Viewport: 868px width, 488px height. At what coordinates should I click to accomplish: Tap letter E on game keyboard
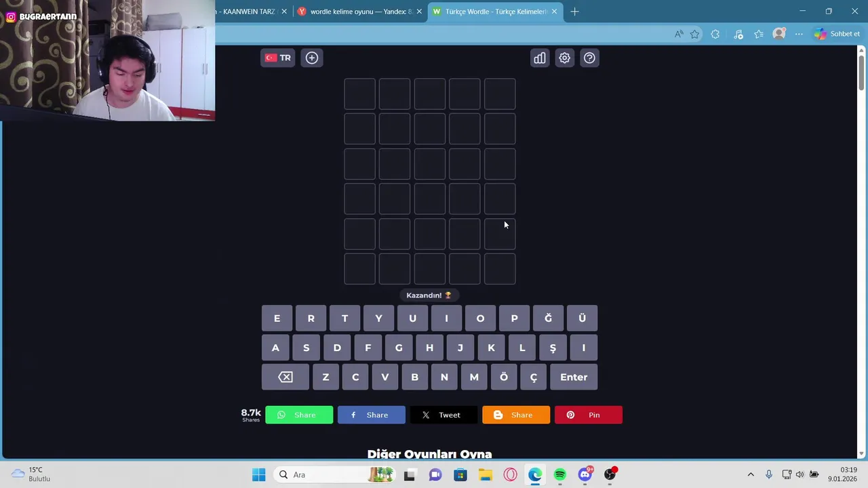pyautogui.click(x=277, y=319)
